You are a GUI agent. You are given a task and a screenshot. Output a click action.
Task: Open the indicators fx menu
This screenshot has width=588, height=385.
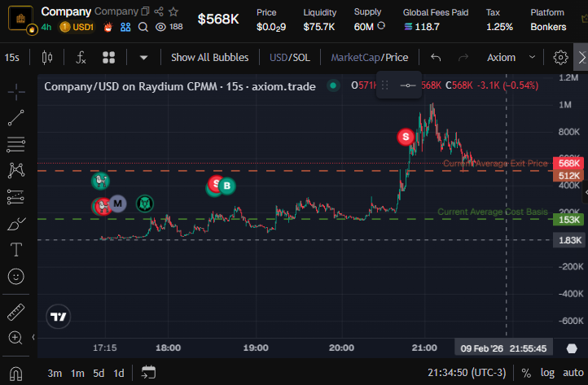(x=81, y=57)
